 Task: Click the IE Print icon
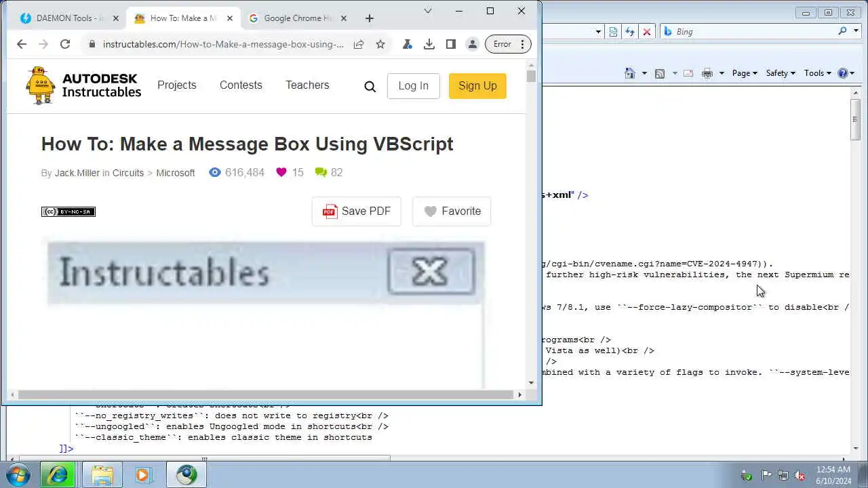[x=707, y=73]
